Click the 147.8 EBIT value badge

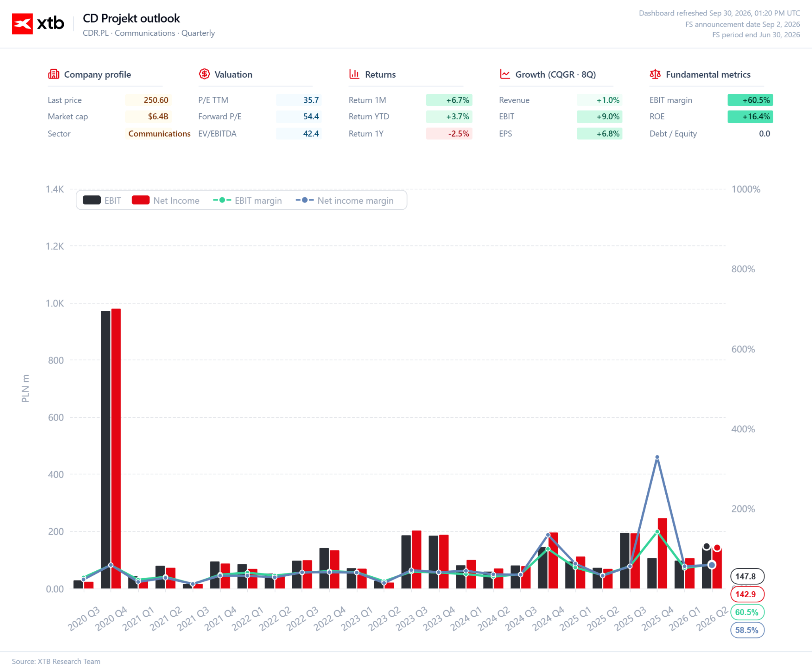coord(747,576)
